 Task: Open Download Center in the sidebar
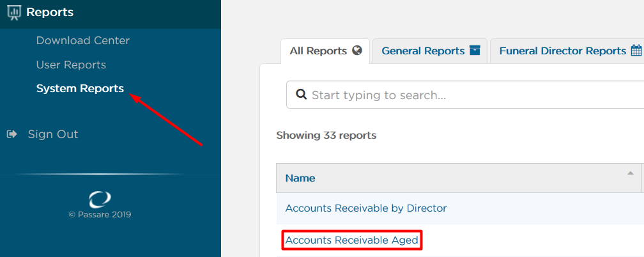pyautogui.click(x=83, y=41)
